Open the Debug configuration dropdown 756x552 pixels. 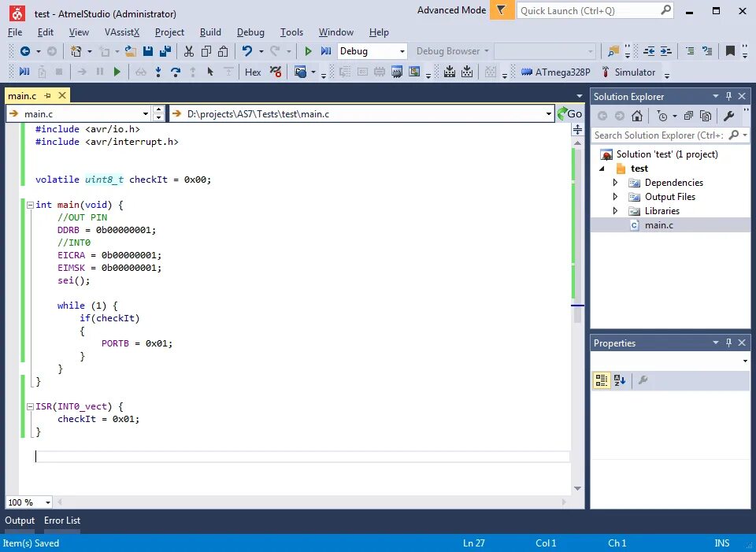click(x=402, y=51)
